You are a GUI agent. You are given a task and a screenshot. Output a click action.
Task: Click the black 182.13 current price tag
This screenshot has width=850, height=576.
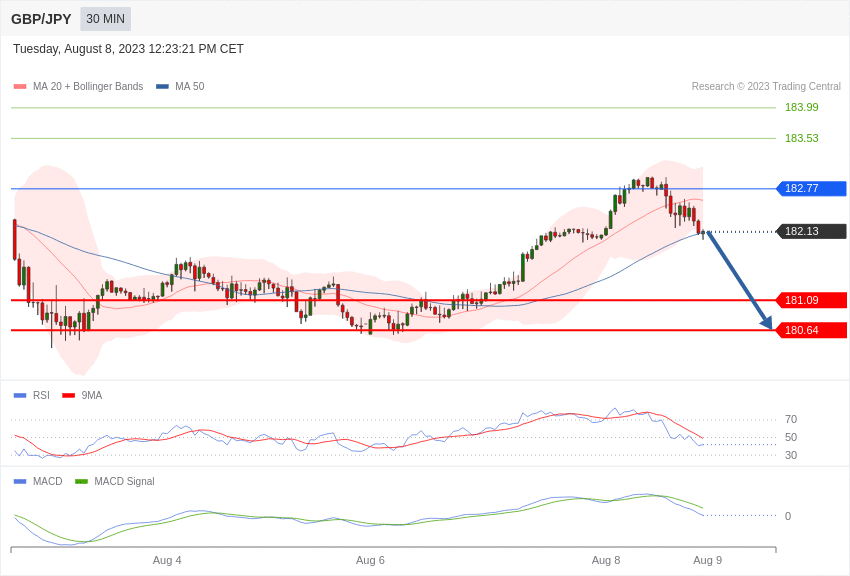click(812, 231)
